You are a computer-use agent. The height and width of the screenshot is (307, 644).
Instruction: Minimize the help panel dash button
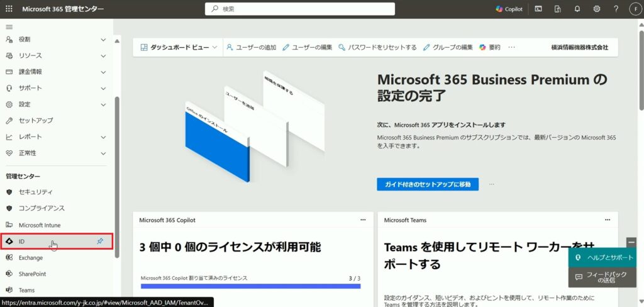click(x=631, y=242)
